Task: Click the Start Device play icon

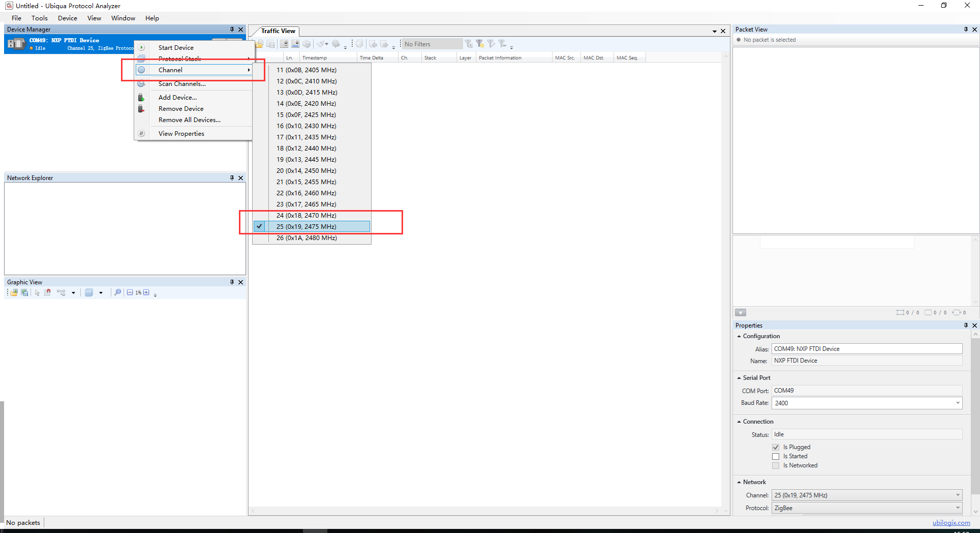Action: click(142, 47)
